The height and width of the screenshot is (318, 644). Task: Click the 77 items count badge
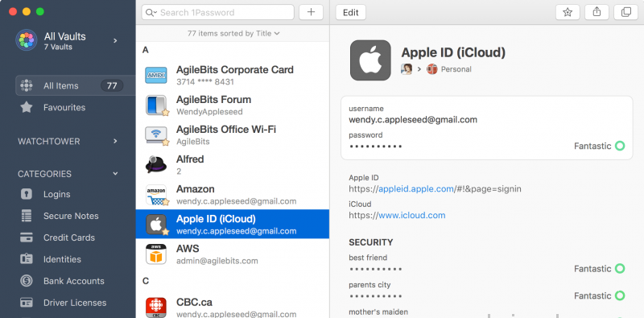[112, 86]
